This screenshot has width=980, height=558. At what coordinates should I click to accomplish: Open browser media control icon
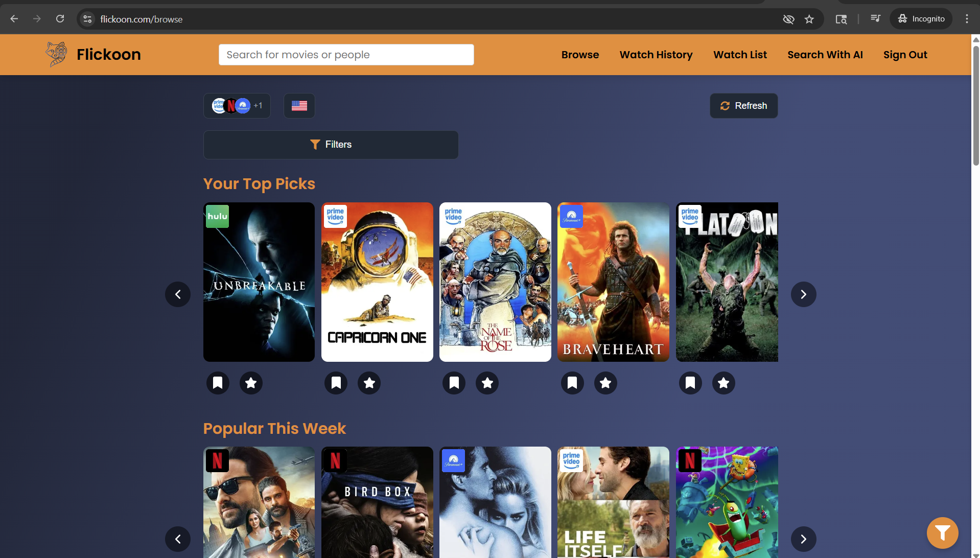[x=875, y=19]
